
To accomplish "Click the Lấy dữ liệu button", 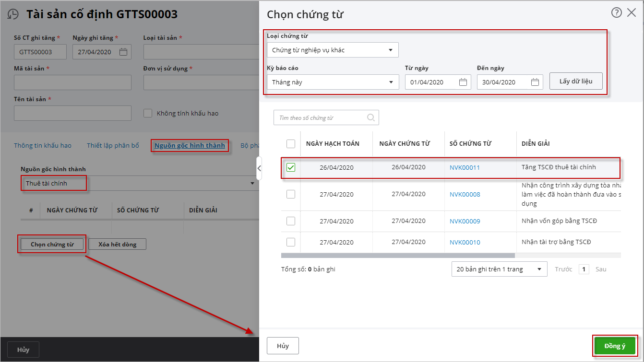I will click(576, 82).
